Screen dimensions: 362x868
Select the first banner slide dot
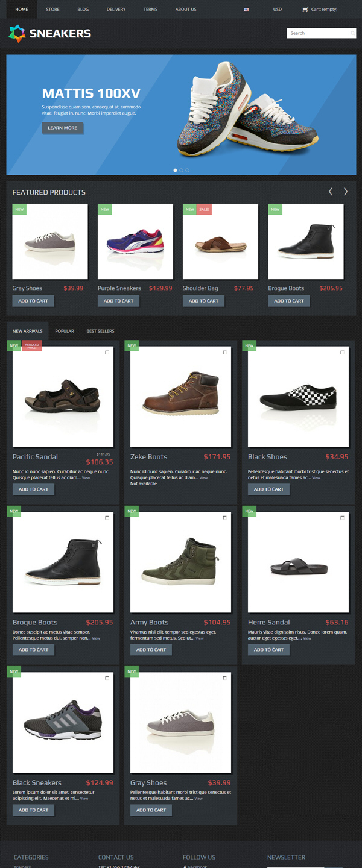tap(176, 171)
